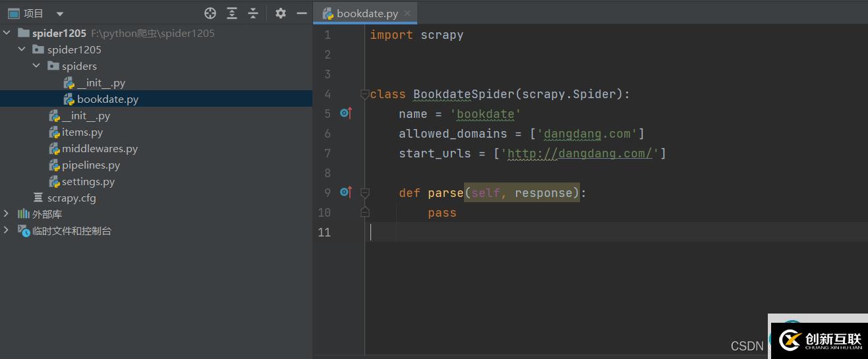The height and width of the screenshot is (359, 868).
Task: Open pipelines.py from the project tree
Action: (x=90, y=165)
